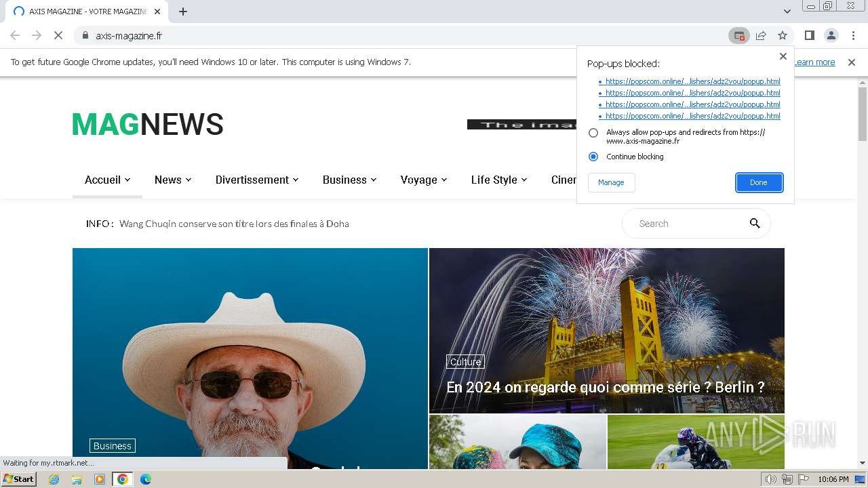Close the AXIS MAGAZINE tab
Screen dimensions: 868x488
[157, 12]
